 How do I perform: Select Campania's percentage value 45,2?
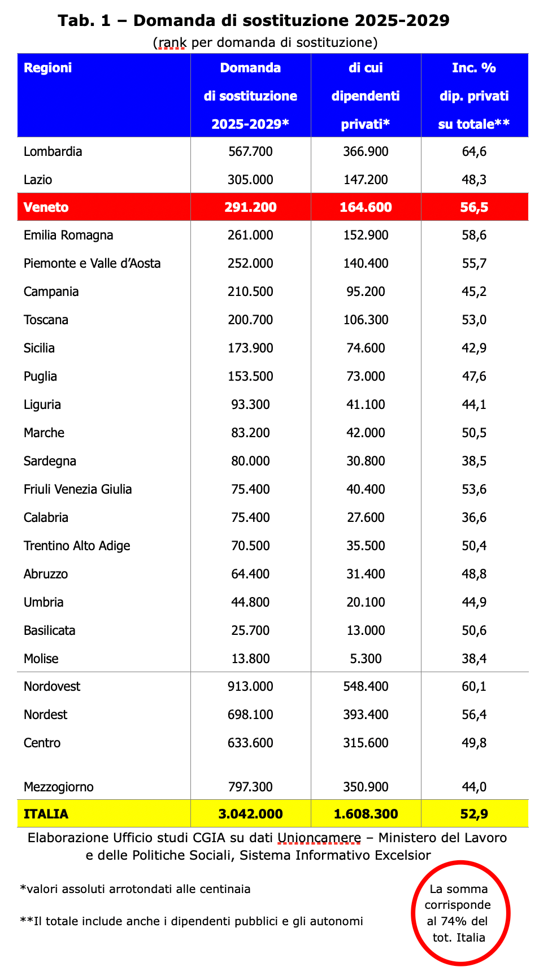coord(474,291)
